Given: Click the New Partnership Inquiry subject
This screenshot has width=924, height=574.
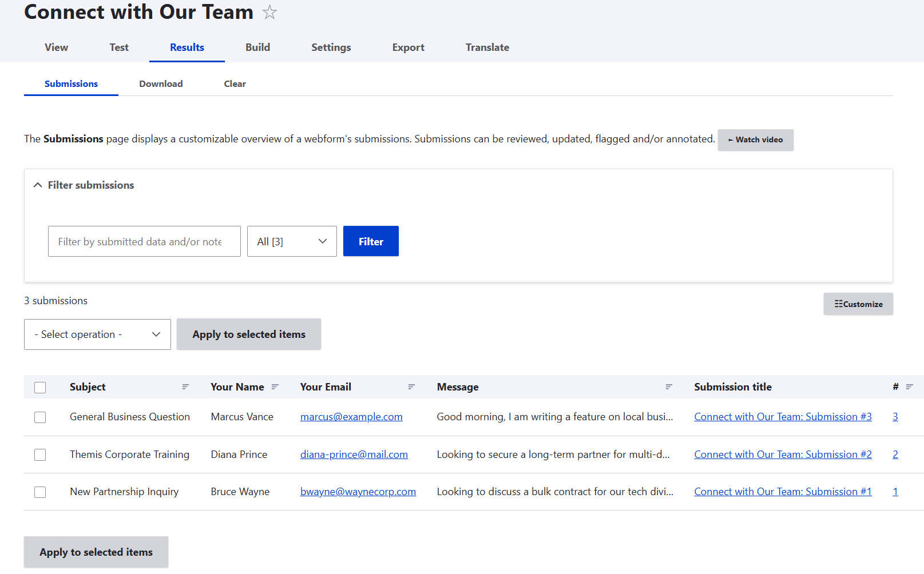Looking at the screenshot, I should 124,492.
